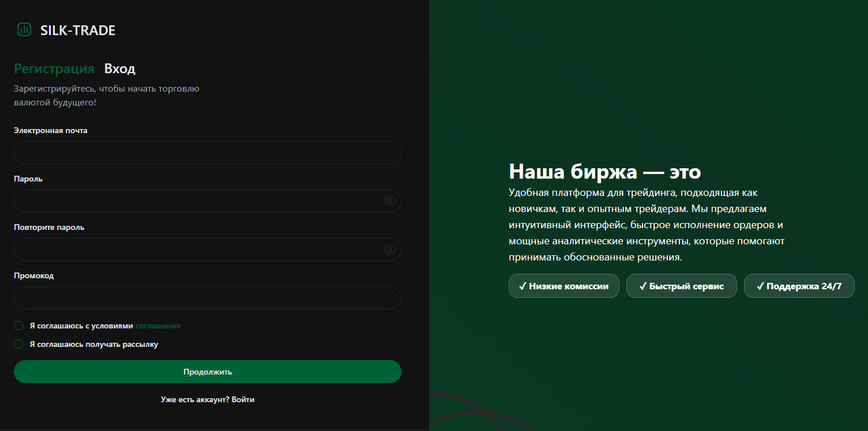Follow the Уже есть аккаунт? Войти link
The image size is (868, 431).
[208, 399]
